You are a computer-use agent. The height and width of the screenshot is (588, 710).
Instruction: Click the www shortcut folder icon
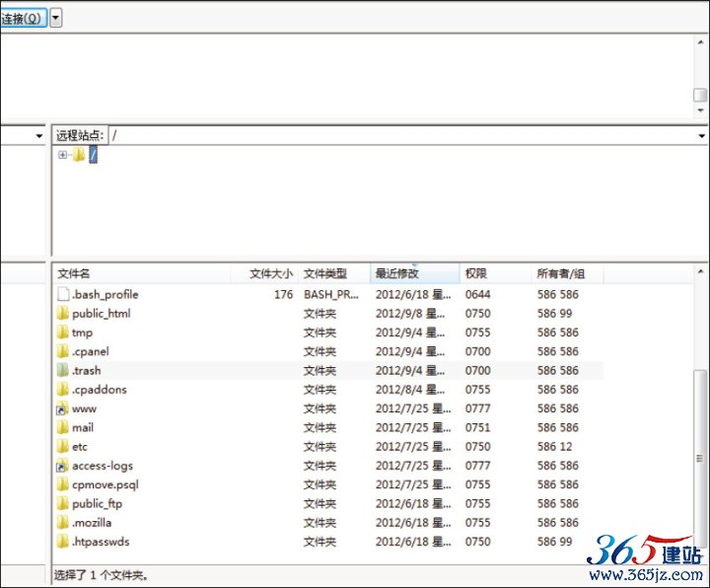(62, 408)
